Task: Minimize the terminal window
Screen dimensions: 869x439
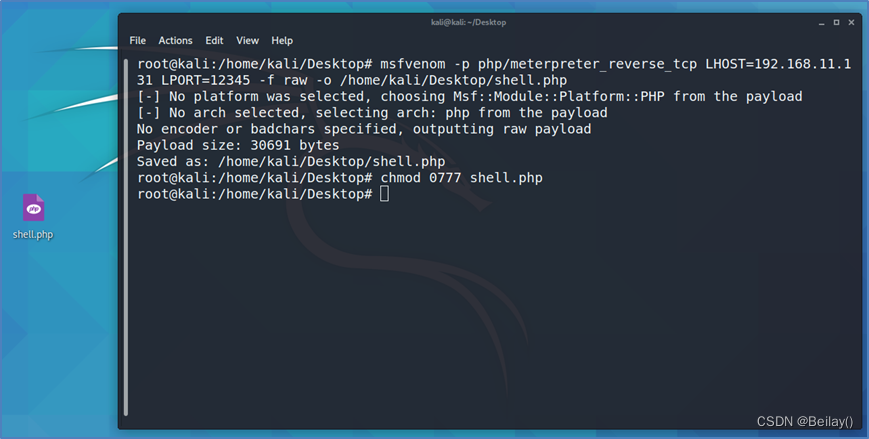Action: pyautogui.click(x=821, y=23)
